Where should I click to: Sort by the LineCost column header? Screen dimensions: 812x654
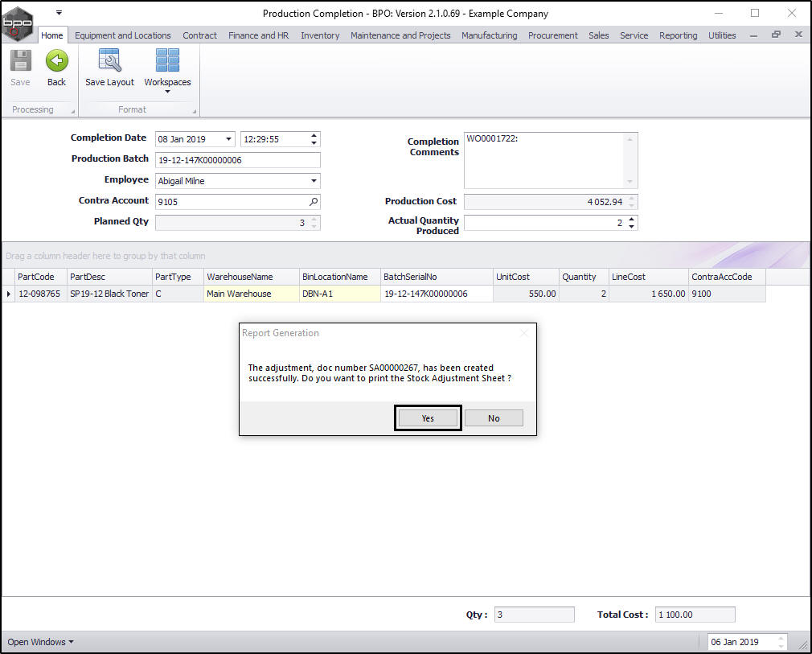pos(648,277)
